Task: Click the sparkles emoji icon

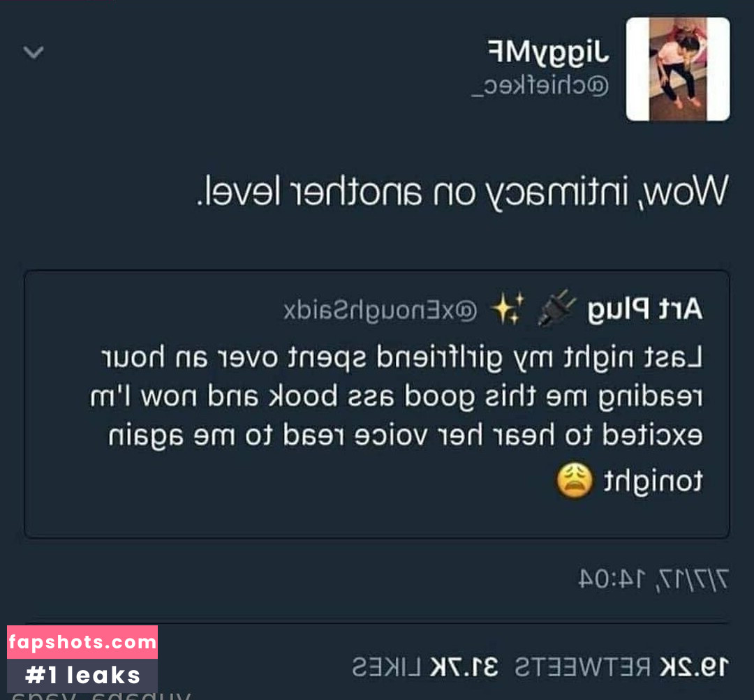Action: pyautogui.click(x=508, y=308)
